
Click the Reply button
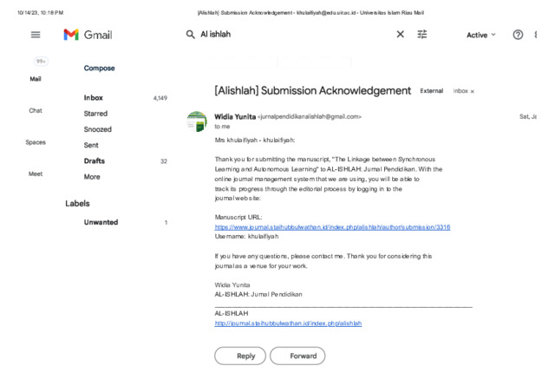[x=240, y=356]
